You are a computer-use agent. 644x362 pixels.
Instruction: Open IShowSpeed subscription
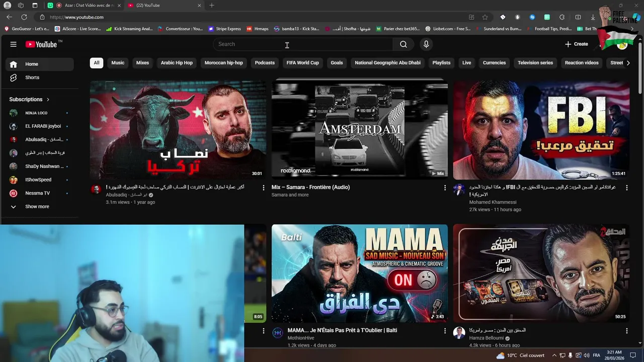(x=40, y=180)
